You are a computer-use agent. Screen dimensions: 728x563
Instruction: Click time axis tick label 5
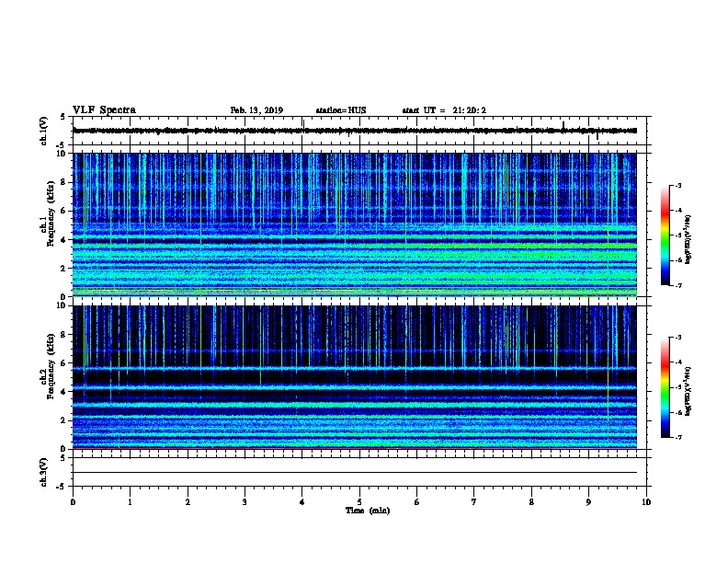359,502
